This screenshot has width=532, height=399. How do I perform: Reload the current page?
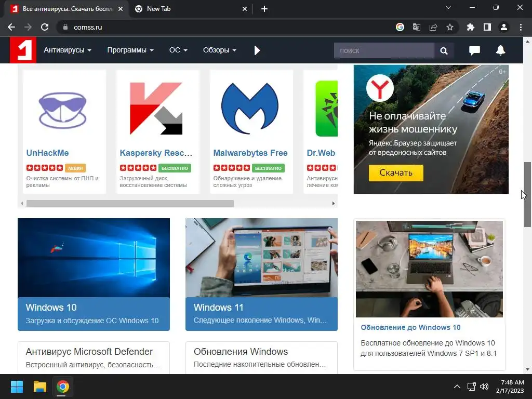[45, 27]
